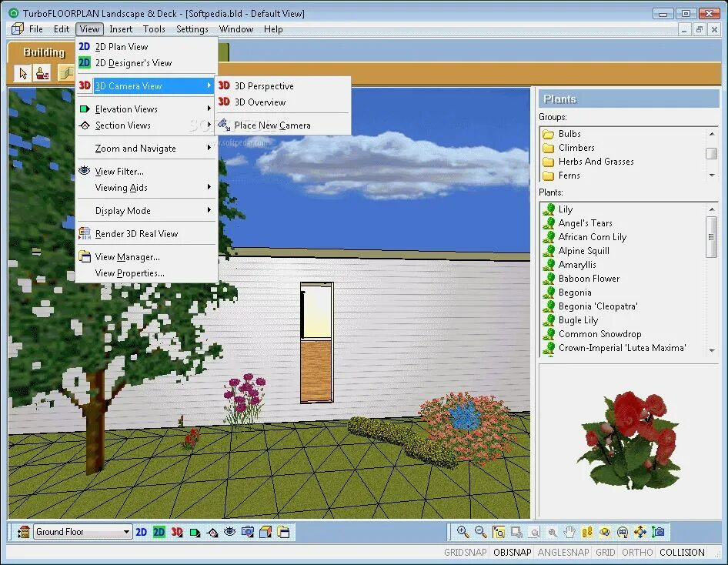Choose 3D Overview from submenu

point(282,102)
